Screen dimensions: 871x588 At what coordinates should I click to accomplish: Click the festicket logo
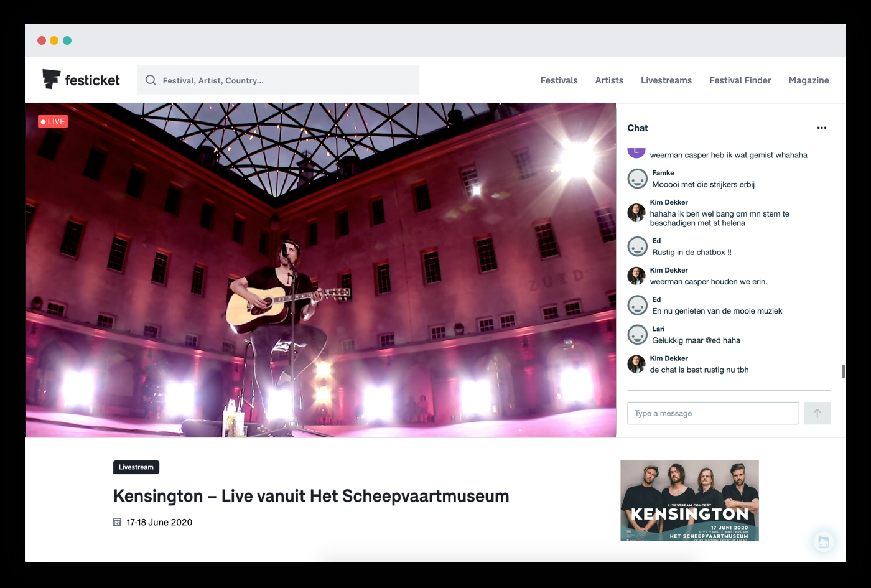click(x=81, y=80)
